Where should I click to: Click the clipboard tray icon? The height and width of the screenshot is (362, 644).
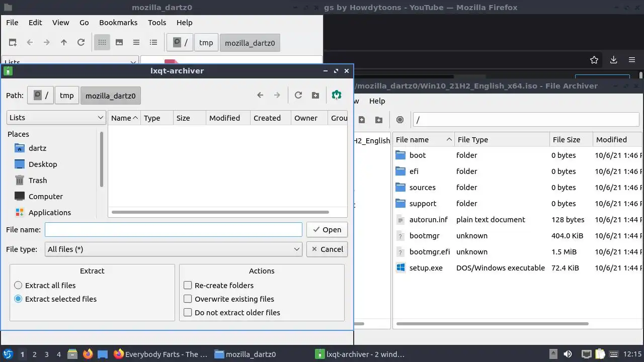(600, 354)
